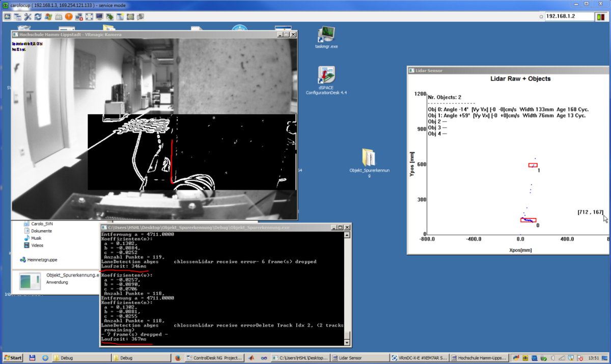
Task: Click the Firefox icon in the taskbar
Action: tap(178, 358)
